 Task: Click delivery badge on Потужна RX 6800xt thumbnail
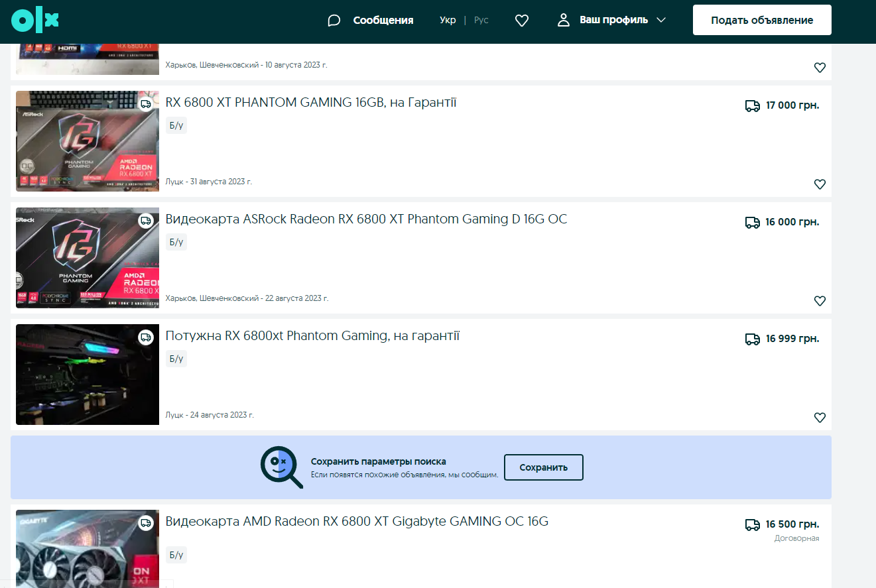tap(146, 337)
